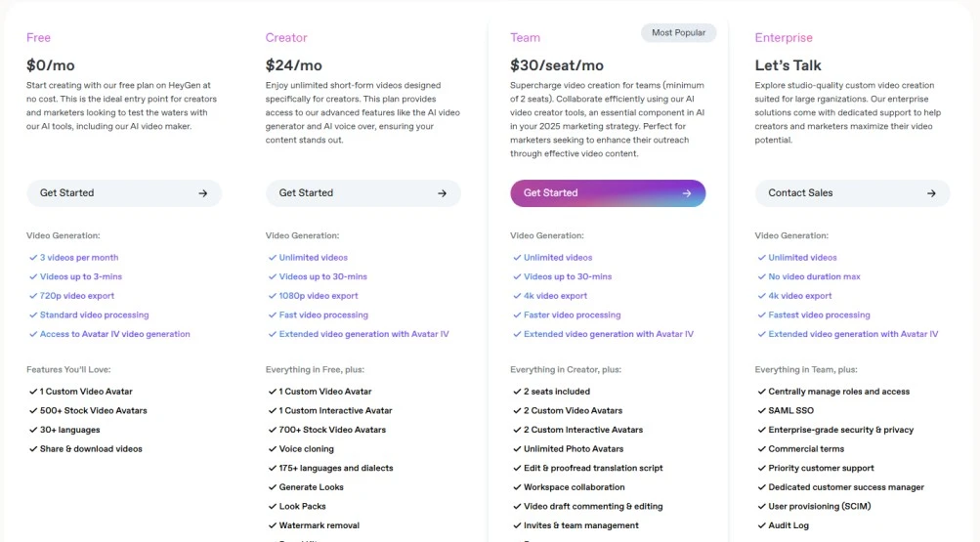The width and height of the screenshot is (980, 542).
Task: Click the Enterprise plan heading
Action: tap(784, 37)
